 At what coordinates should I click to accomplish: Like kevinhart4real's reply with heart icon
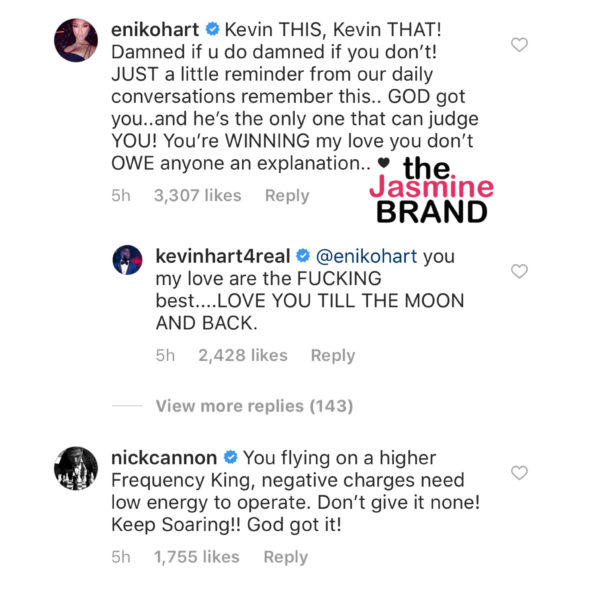[x=519, y=271]
